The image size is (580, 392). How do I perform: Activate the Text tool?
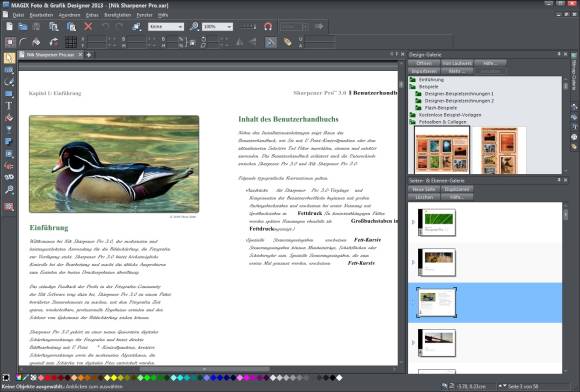click(x=9, y=106)
